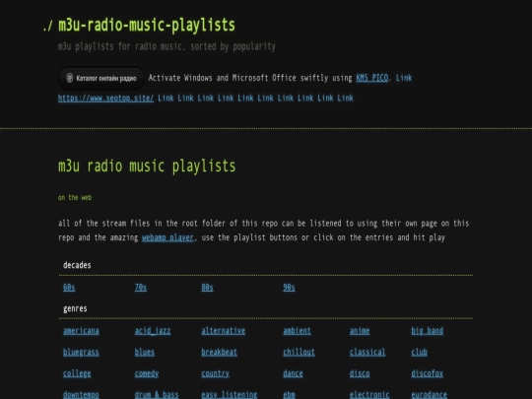Image resolution: width=532 pixels, height=399 pixels.
Task: Open the drum & bass genre playlist
Action: (157, 395)
